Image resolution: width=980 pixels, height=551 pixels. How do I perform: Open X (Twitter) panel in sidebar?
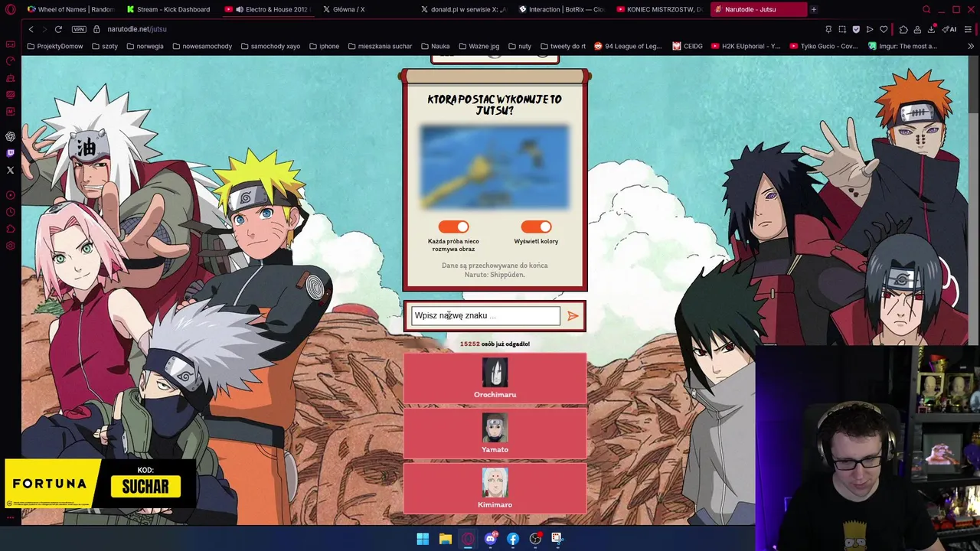10,170
